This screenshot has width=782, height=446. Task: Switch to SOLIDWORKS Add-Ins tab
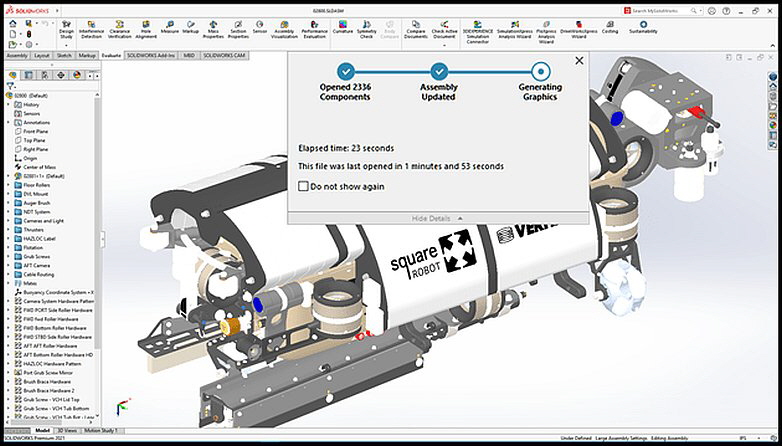(x=151, y=55)
